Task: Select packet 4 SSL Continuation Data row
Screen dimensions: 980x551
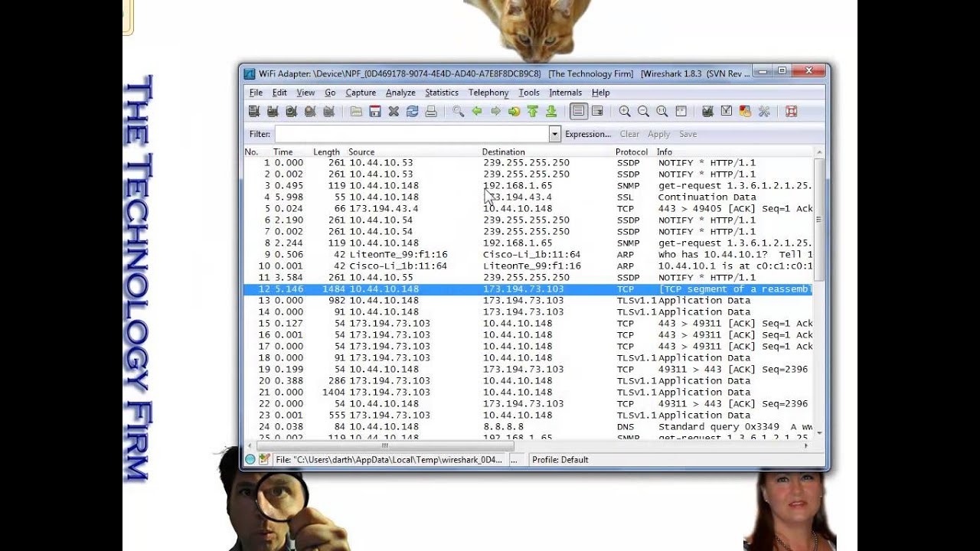Action: (528, 197)
